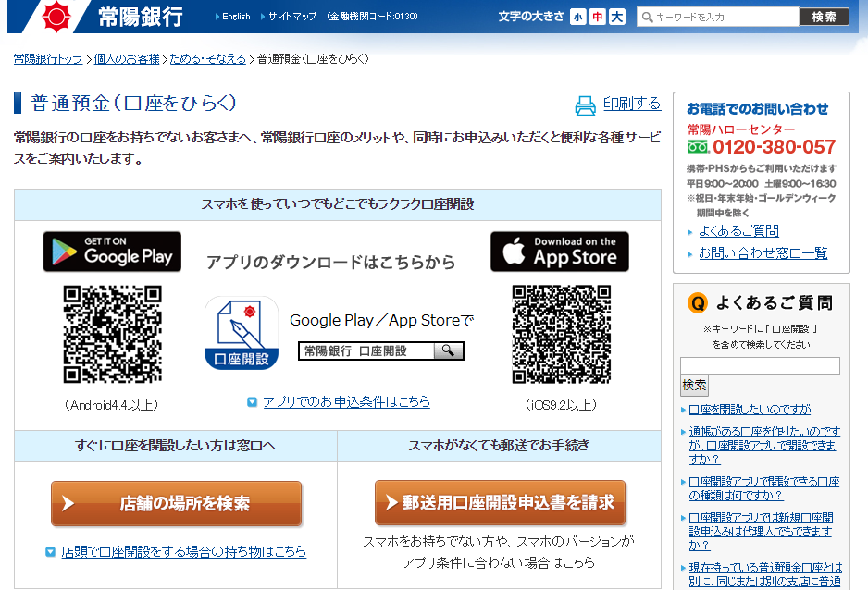
Task: Open FAQ 口座開設アプリで開設できる口座の種類は何ですか
Action: (764, 489)
